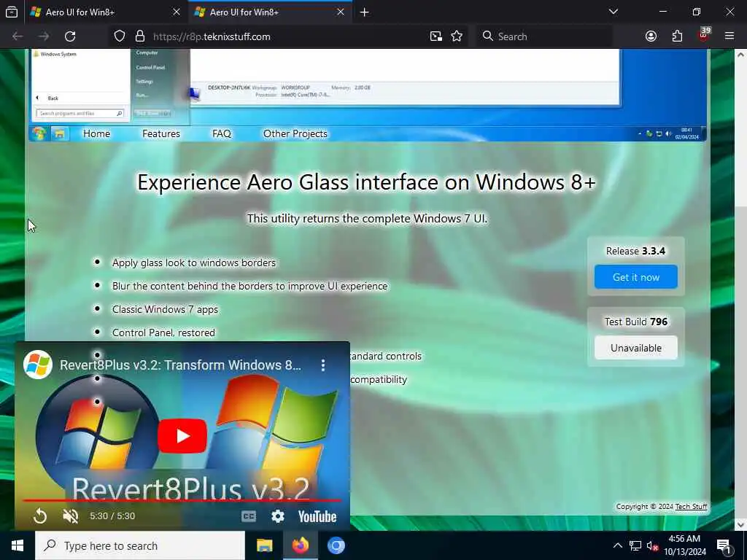Screen dimensions: 747x560
Task: Bookmark this page with star icon
Action: (457, 36)
